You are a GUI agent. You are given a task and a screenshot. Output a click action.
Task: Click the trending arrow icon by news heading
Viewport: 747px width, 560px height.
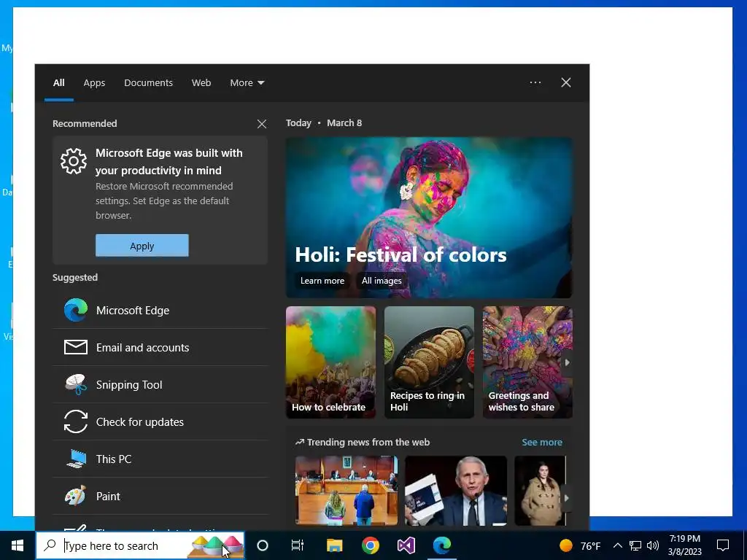[x=299, y=443]
